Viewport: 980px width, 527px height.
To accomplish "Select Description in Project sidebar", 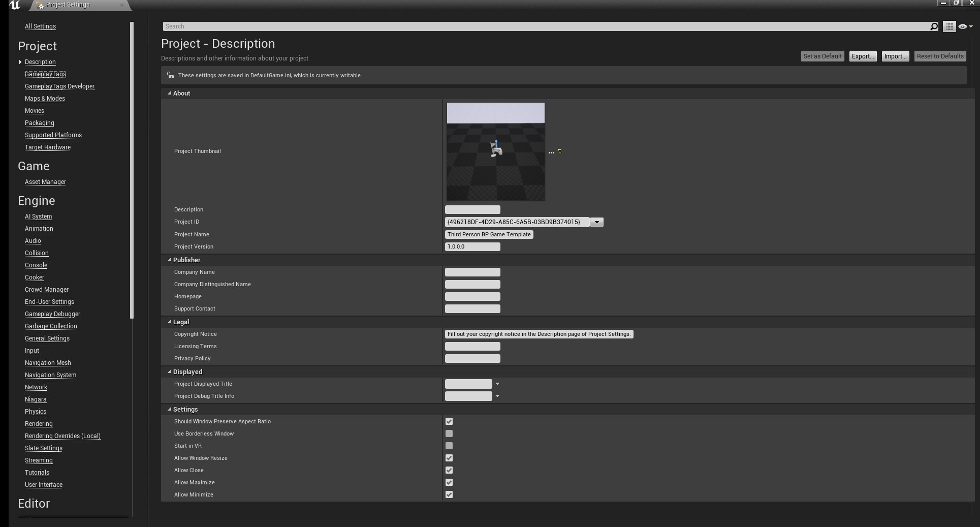I will pos(40,62).
